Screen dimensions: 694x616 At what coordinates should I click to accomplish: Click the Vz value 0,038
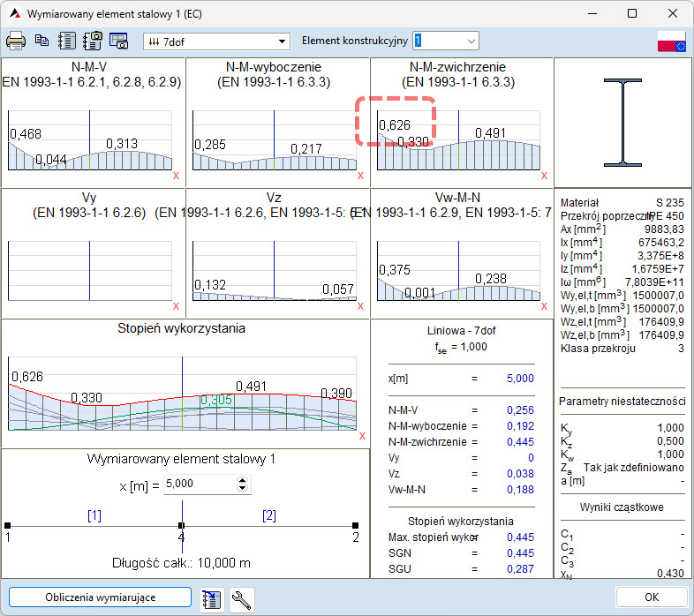pos(520,474)
